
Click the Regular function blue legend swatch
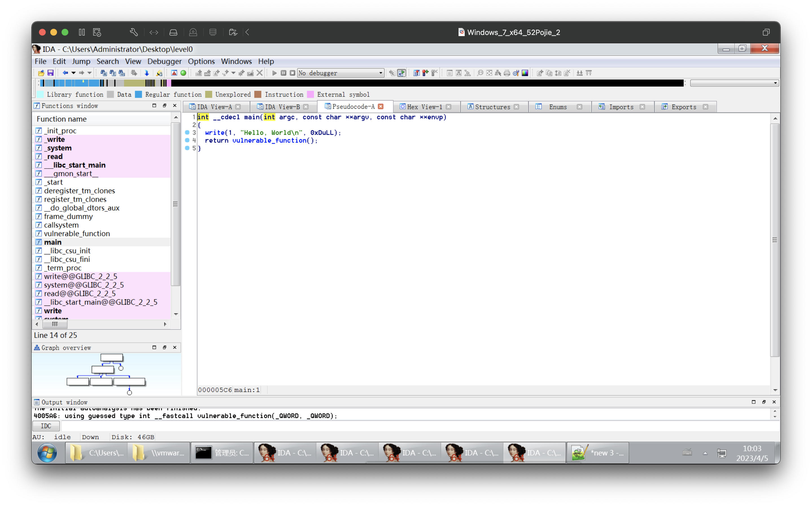coord(138,95)
